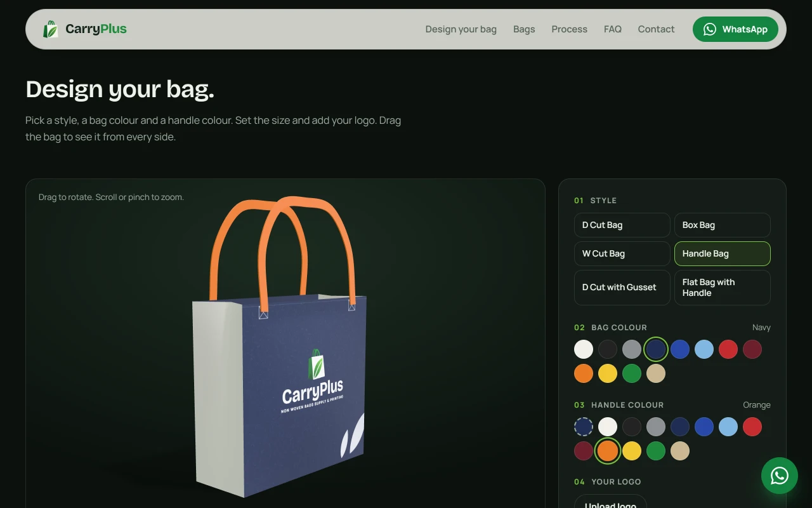Click the WhatsApp button in navbar
This screenshot has width=812, height=508.
(735, 29)
